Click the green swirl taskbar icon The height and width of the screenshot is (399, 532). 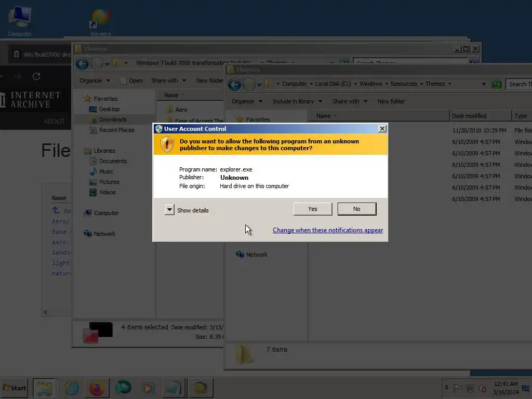coord(123,388)
